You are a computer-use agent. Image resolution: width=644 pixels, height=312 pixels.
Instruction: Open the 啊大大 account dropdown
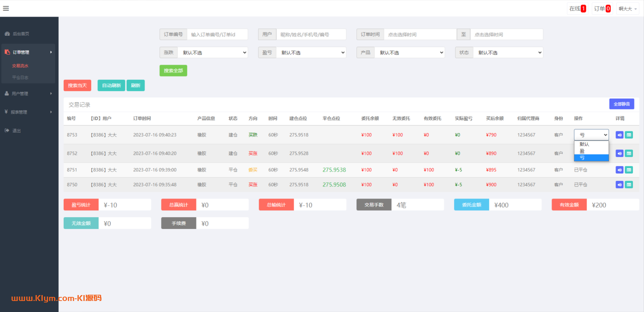(x=627, y=9)
